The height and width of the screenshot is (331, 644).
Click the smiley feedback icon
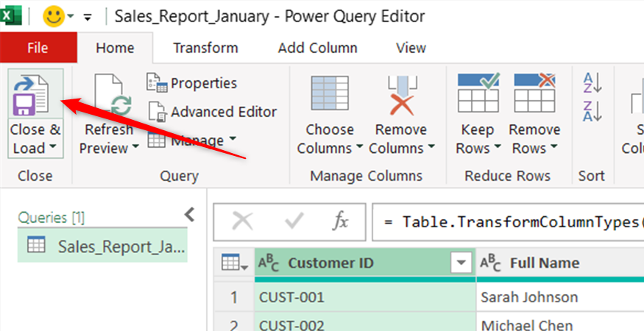tap(54, 17)
